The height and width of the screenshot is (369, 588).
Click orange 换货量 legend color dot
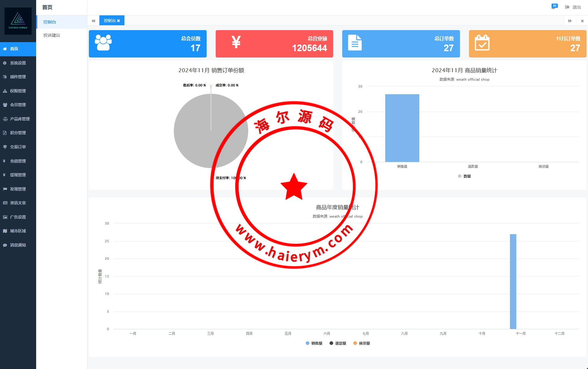point(355,343)
